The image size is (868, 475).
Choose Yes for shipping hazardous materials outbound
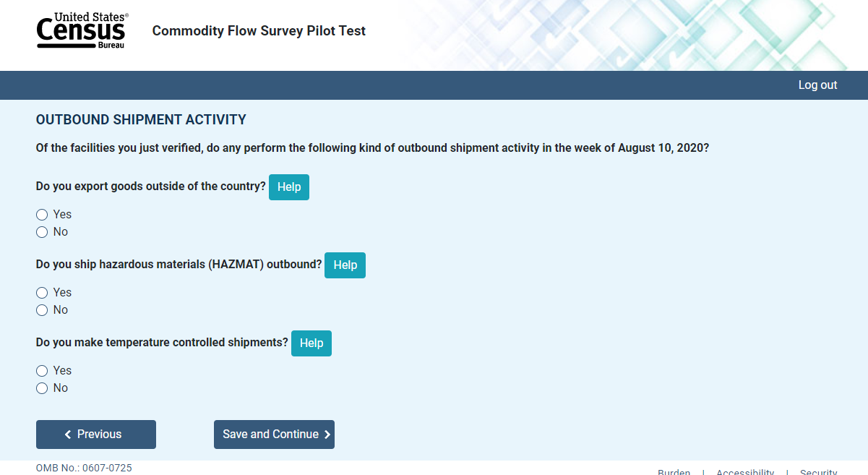(42, 293)
